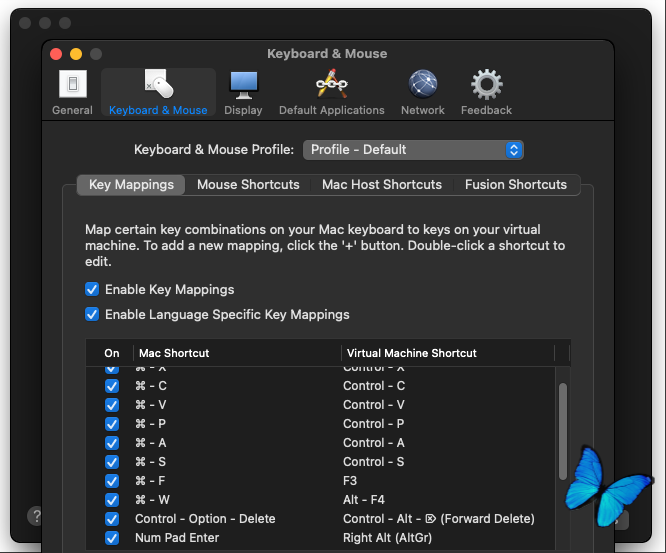
Task: Open the Display preferences pane
Action: tap(243, 92)
